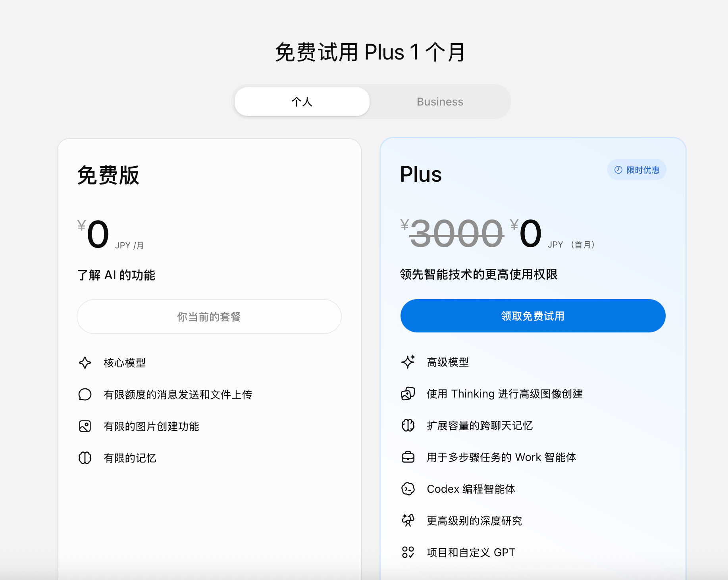Click the Plus plan title

tap(421, 174)
